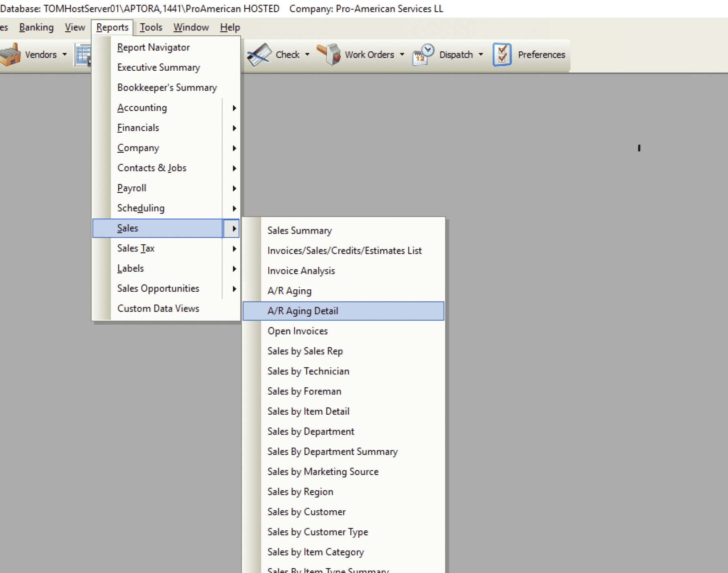This screenshot has width=728, height=573.
Task: Click the Vendors toolbar icon
Action: (x=11, y=54)
